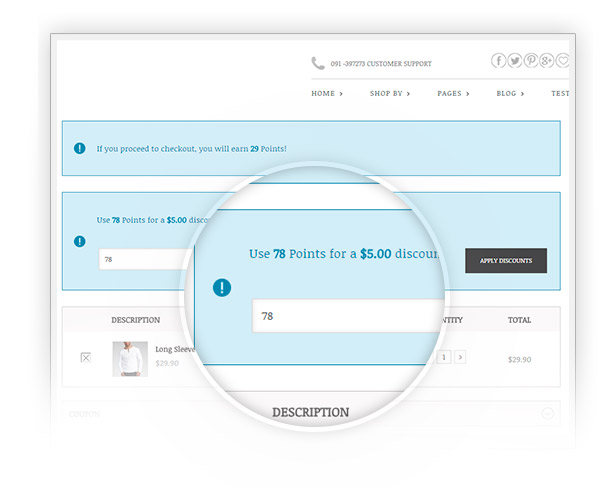The width and height of the screenshot is (600, 488).
Task: Increase quantity with the right arrow
Action: pos(460,357)
